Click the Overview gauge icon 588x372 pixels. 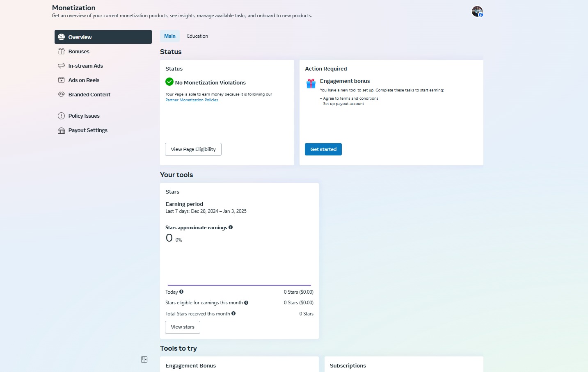(61, 37)
